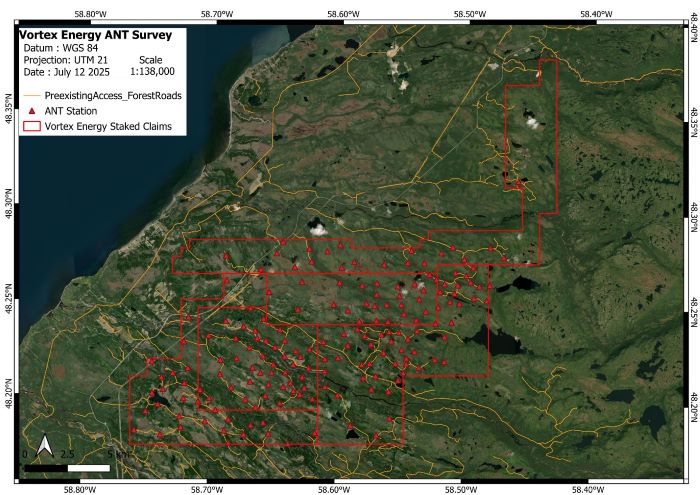Click the 'ANT Station' legend label
700x495 pixels.
[x=70, y=111]
